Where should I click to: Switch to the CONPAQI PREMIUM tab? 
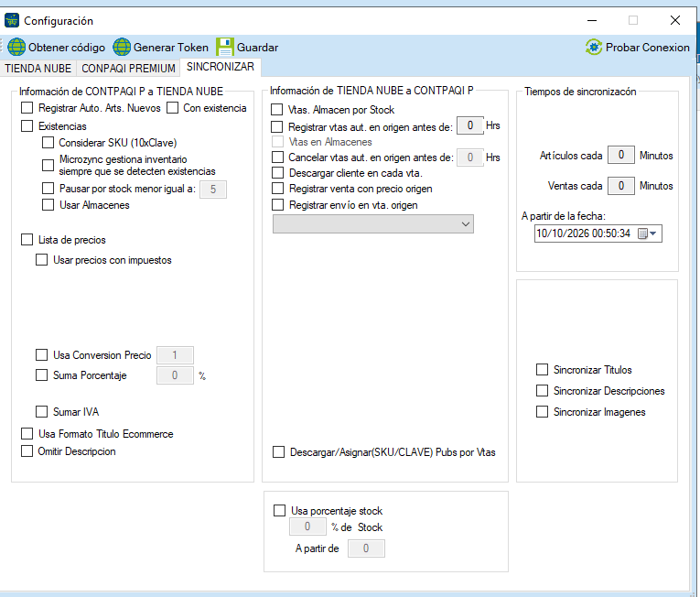128,69
